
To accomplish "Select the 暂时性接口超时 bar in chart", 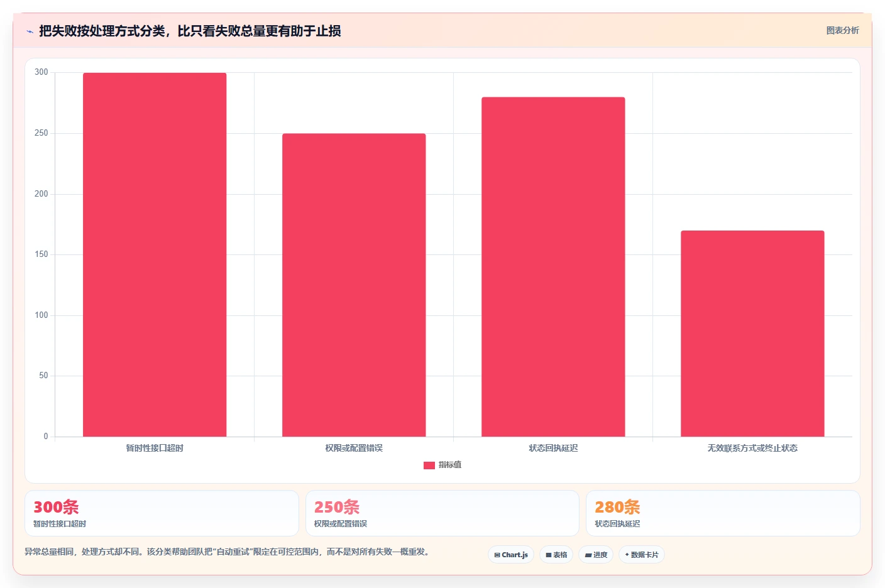I will click(x=155, y=254).
